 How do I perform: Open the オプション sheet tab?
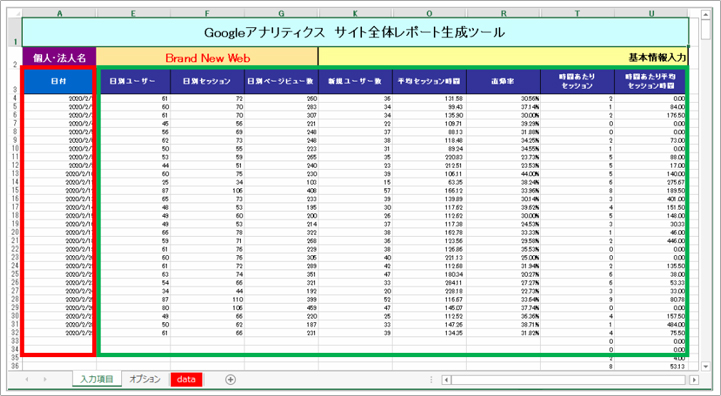tap(145, 379)
